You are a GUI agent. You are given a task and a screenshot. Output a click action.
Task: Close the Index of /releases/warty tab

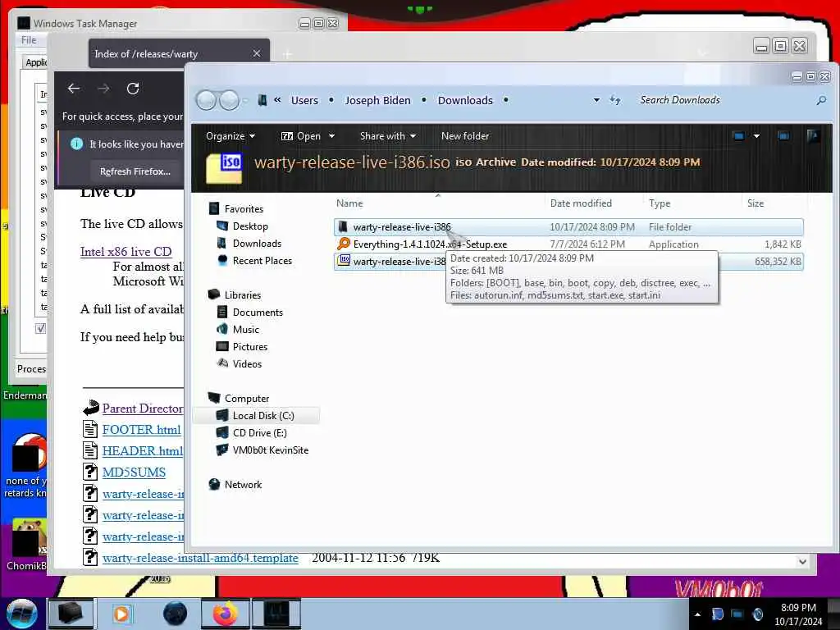257,53
